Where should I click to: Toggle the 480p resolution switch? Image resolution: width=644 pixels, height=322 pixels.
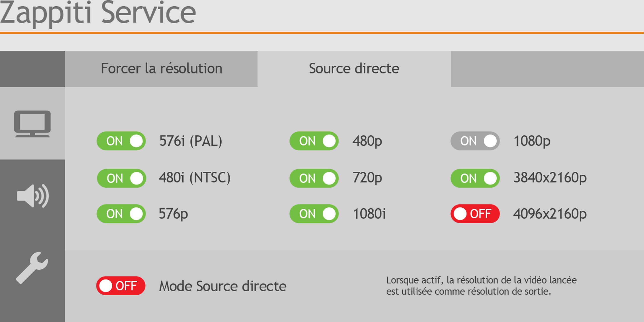314,141
